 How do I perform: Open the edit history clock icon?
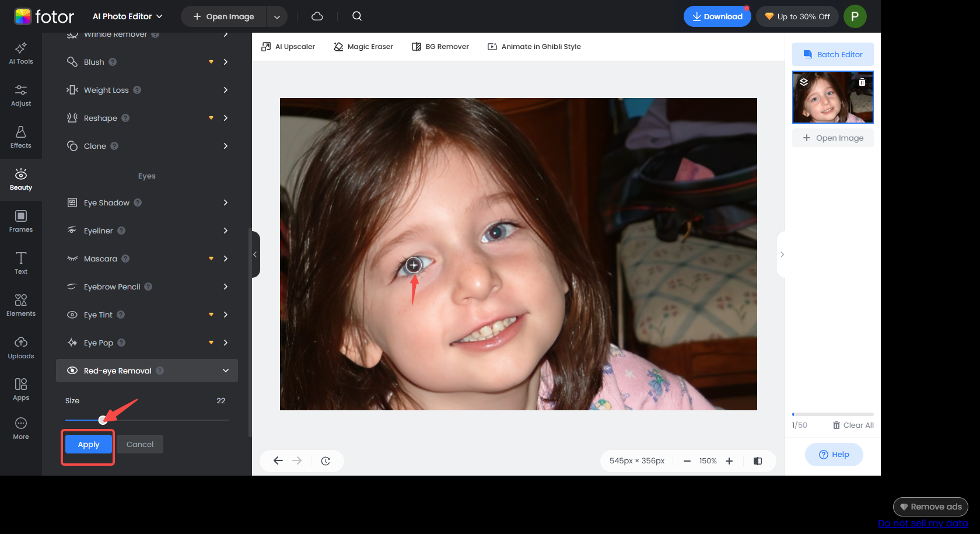coord(325,460)
